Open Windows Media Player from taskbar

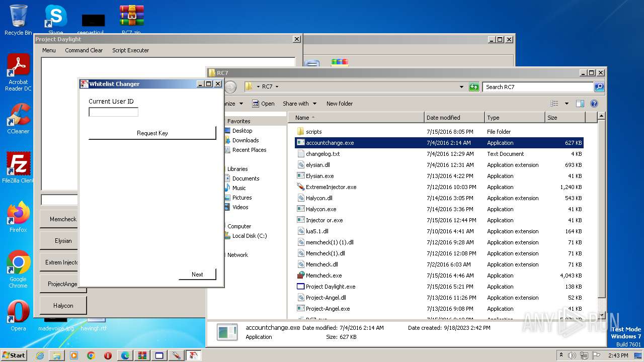coord(74,355)
